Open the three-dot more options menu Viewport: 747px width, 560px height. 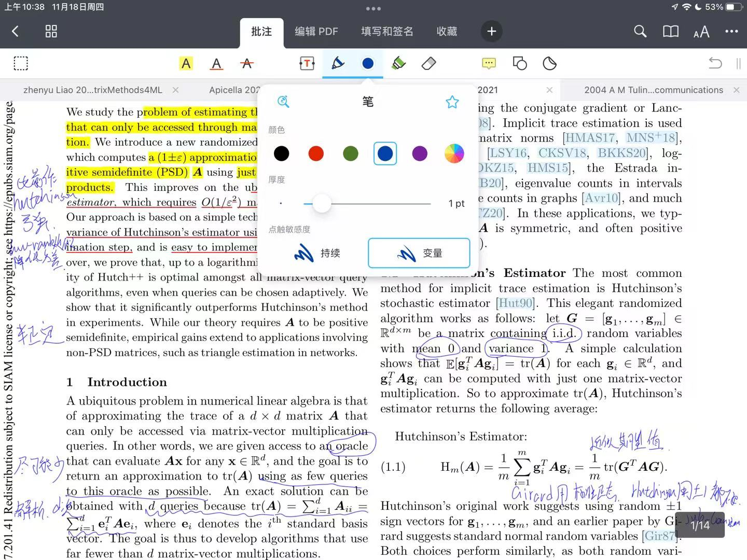(x=731, y=31)
